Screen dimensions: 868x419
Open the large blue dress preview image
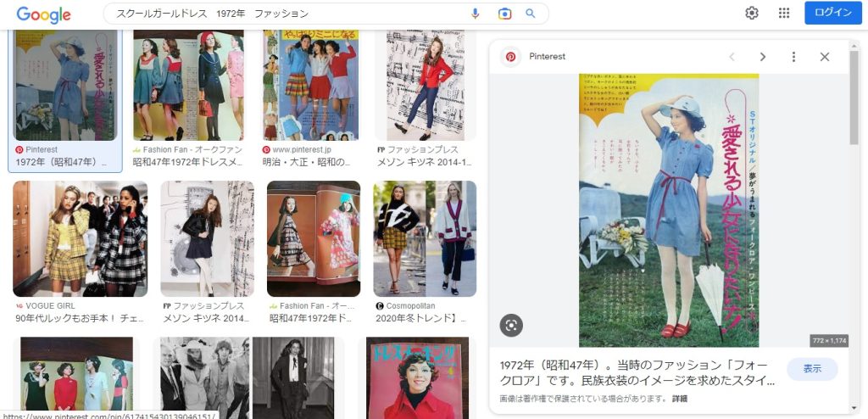[669, 210]
